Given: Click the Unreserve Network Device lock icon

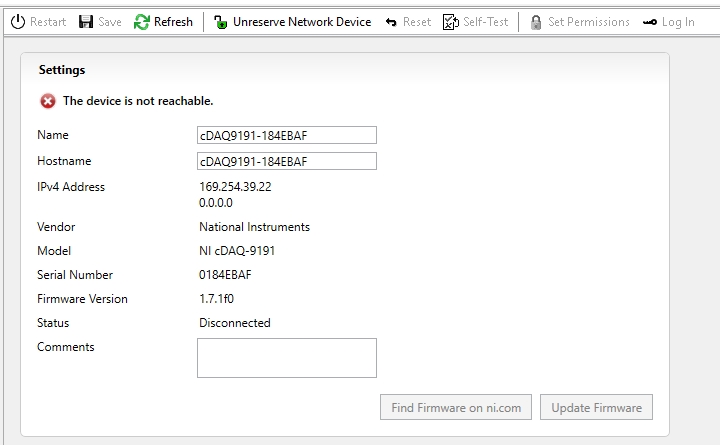Looking at the screenshot, I should click(220, 22).
